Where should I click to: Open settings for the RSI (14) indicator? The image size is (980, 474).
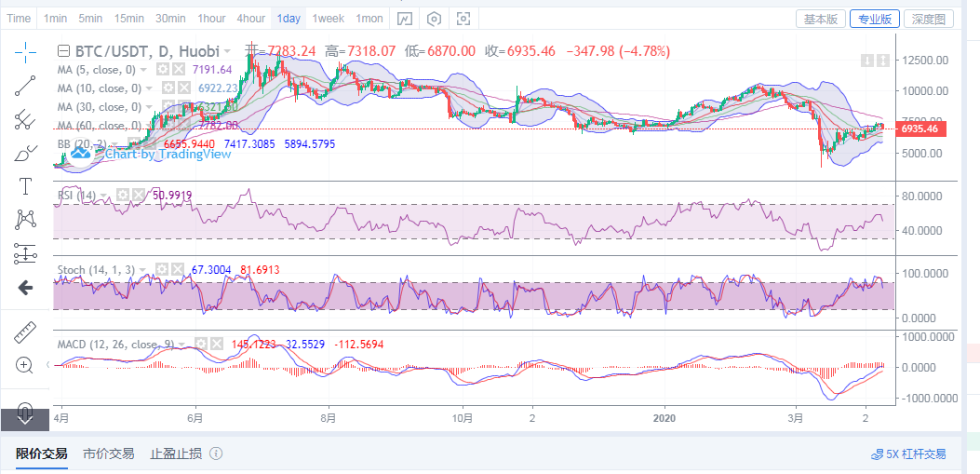122,195
